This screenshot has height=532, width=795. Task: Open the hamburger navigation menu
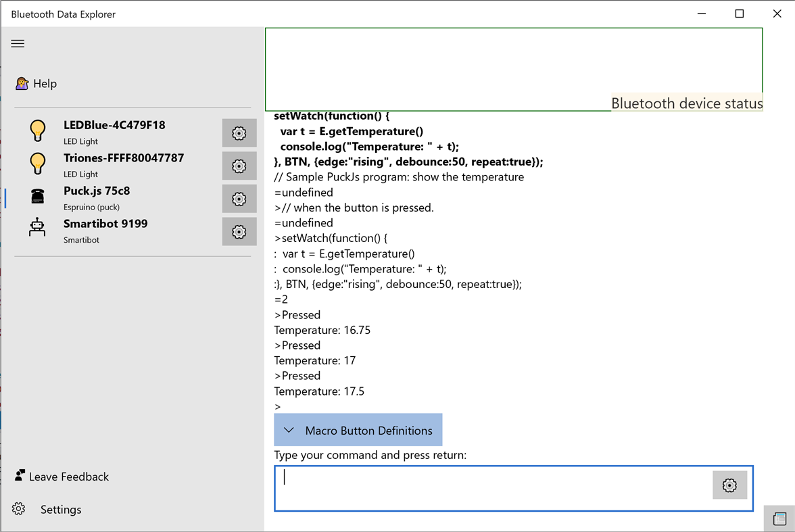[18, 43]
